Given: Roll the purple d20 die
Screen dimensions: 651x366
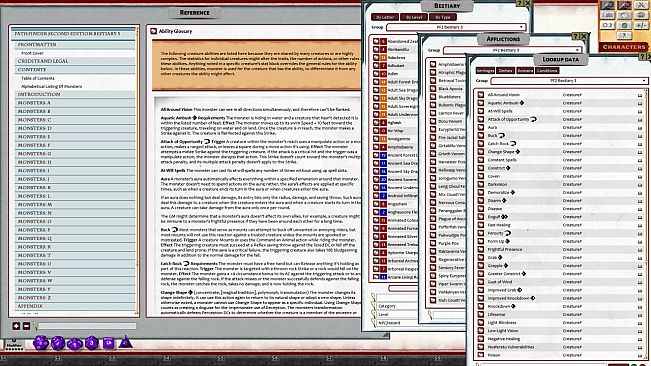Looking at the screenshot, I should 41,343.
